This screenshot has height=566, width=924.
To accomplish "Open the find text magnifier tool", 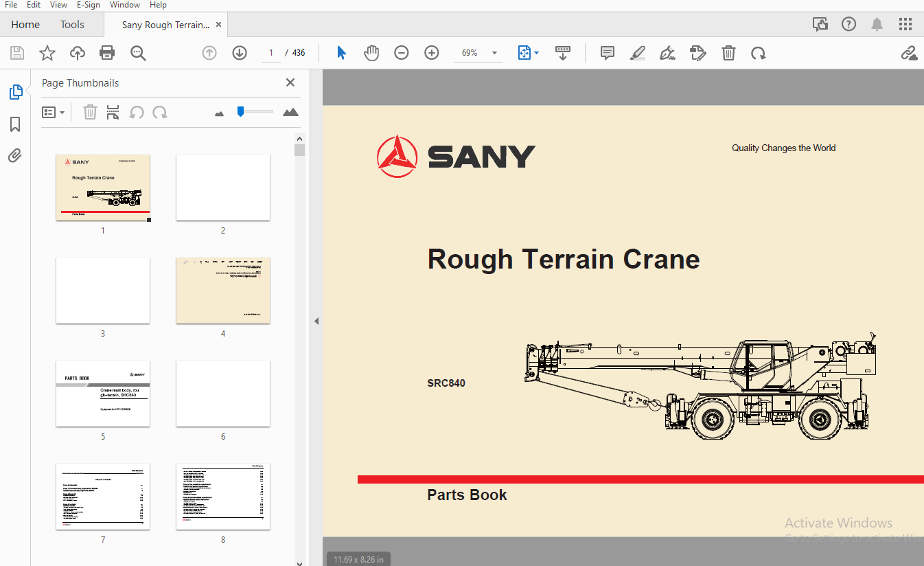I will pyautogui.click(x=138, y=53).
